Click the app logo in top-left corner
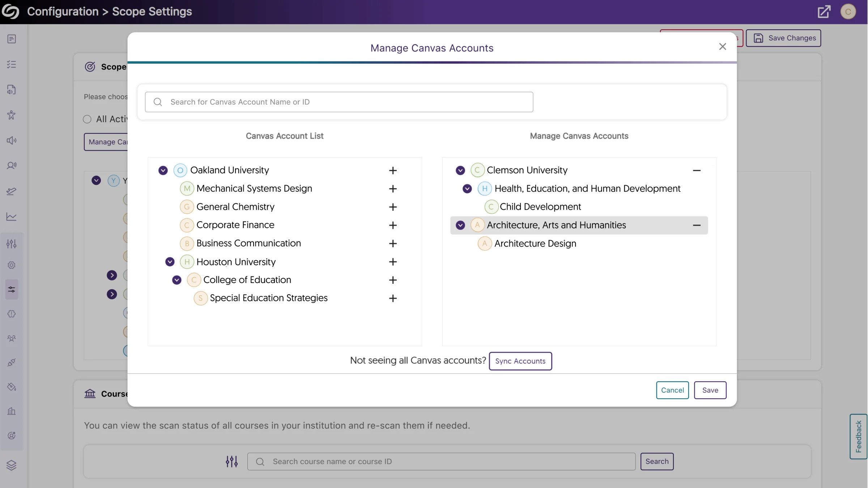The image size is (868, 488). [x=10, y=12]
